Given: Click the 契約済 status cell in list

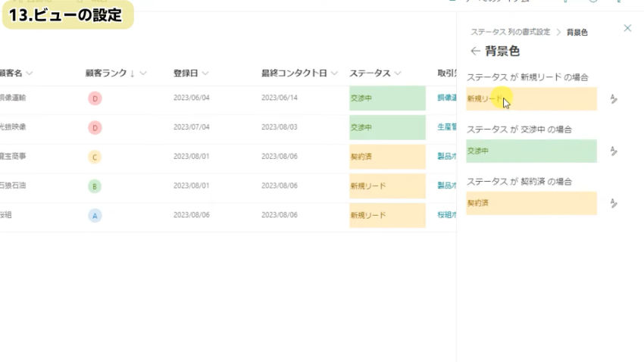Looking at the screenshot, I should click(387, 157).
